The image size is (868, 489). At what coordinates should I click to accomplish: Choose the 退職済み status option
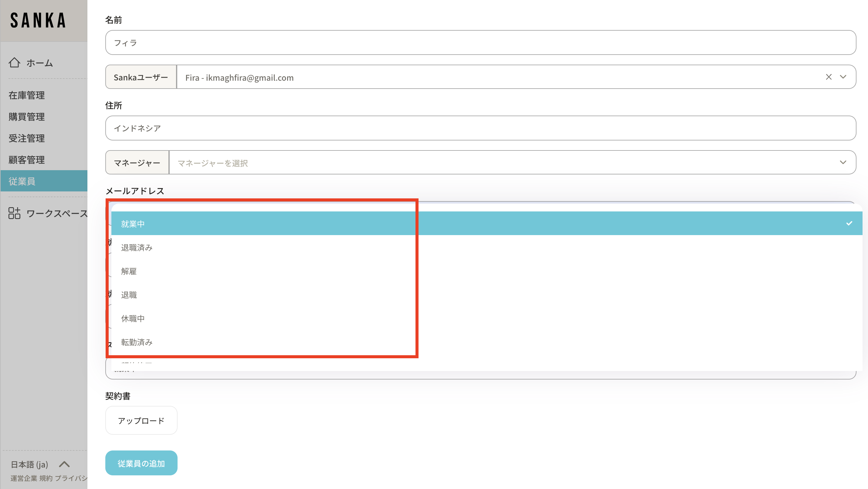pyautogui.click(x=137, y=248)
